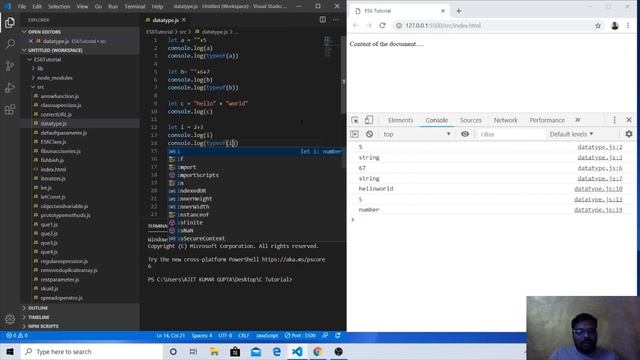Select importScripts suggestion in autocomplete
This screenshot has width=640, height=360.
click(x=198, y=175)
